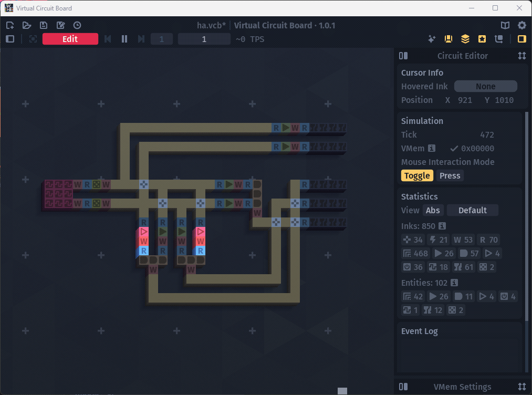
Task: Click the sparkle effects toolbar icon
Action: pos(432,39)
